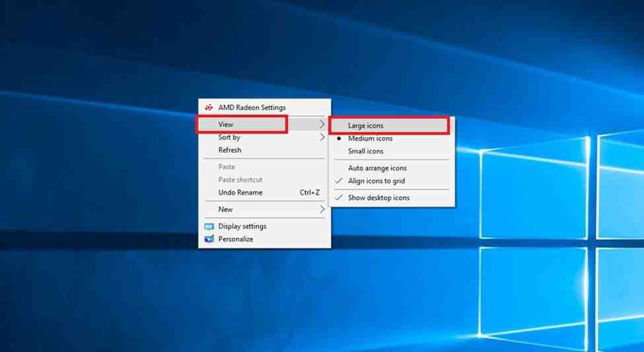644x352 pixels.
Task: Enable Auto arrange icons
Action: point(392,168)
